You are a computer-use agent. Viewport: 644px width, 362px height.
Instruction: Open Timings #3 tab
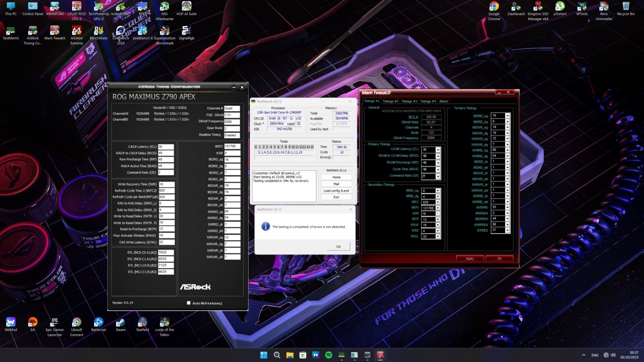409,101
